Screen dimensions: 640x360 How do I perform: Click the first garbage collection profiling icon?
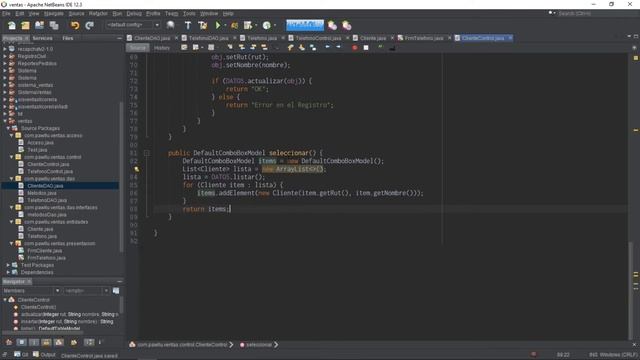[x=332, y=25]
